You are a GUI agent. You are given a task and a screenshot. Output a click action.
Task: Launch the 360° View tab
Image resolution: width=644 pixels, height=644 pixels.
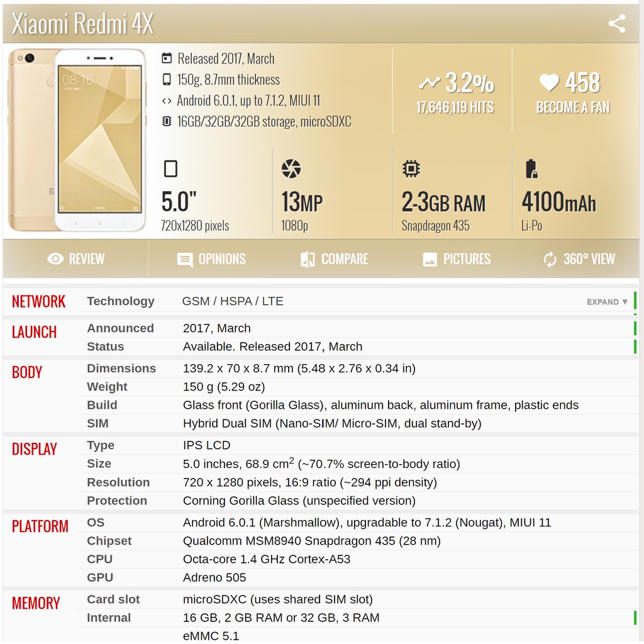[x=579, y=259]
